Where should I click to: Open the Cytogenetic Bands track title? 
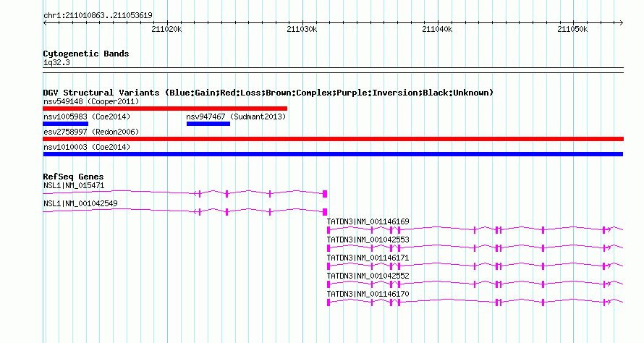(x=86, y=54)
